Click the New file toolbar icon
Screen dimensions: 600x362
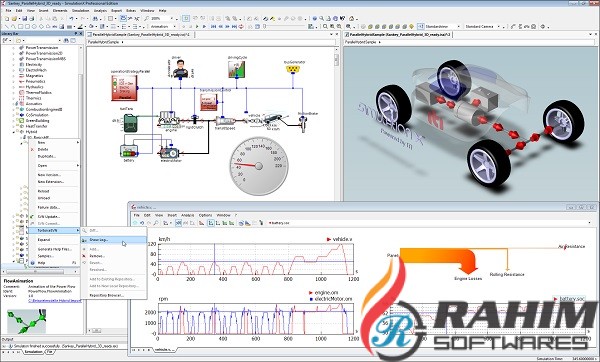click(7, 18)
